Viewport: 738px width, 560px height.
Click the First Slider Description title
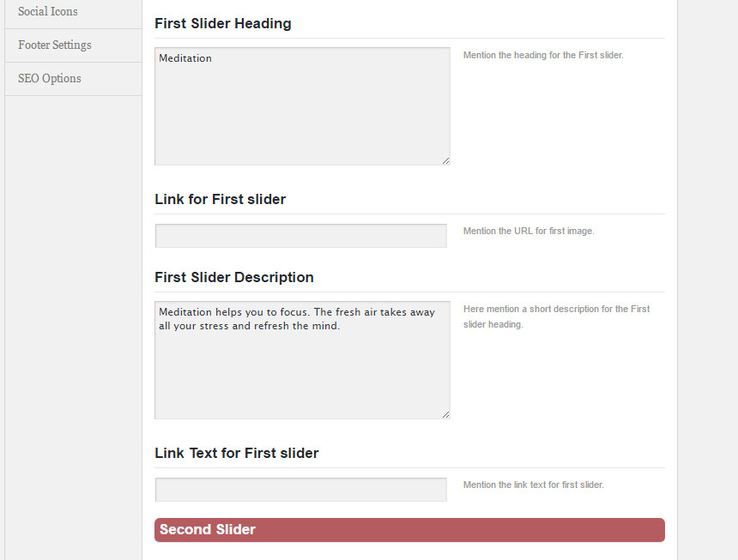pyautogui.click(x=234, y=277)
